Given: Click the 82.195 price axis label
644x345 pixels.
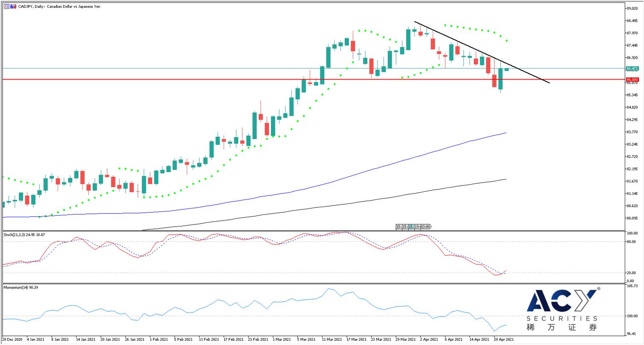Looking at the screenshot, I should pyautogui.click(x=632, y=169).
